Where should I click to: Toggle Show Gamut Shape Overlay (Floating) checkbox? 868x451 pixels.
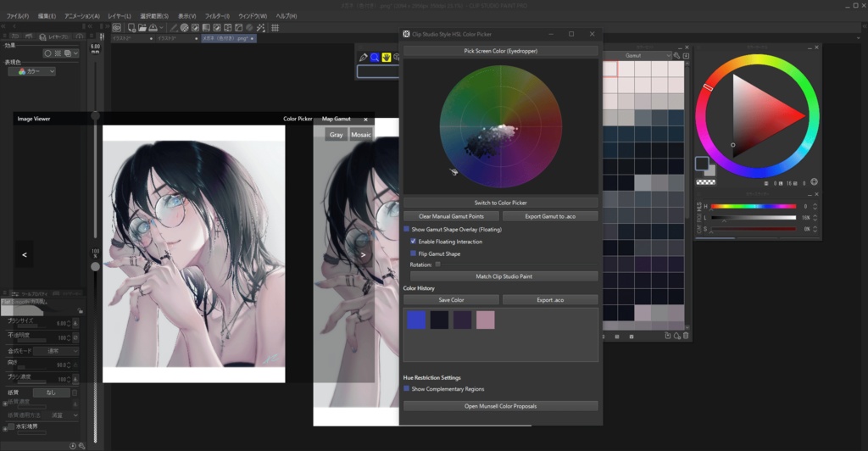point(406,229)
